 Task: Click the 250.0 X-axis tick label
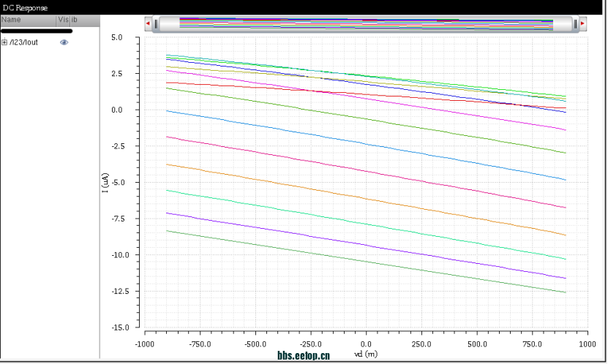tap(421, 344)
